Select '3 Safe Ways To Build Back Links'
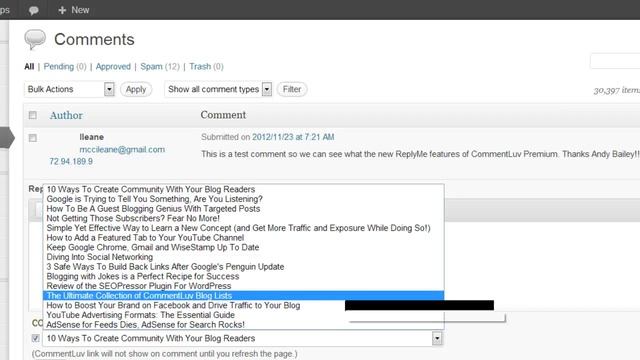640x360 pixels. (x=243, y=267)
